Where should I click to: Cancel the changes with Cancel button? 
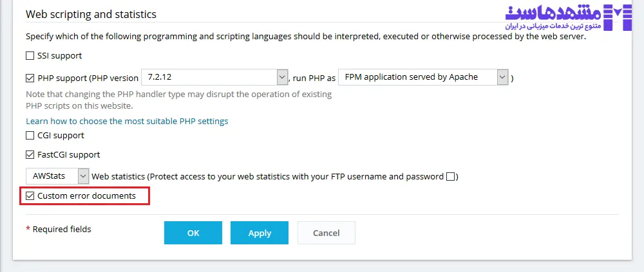326,233
